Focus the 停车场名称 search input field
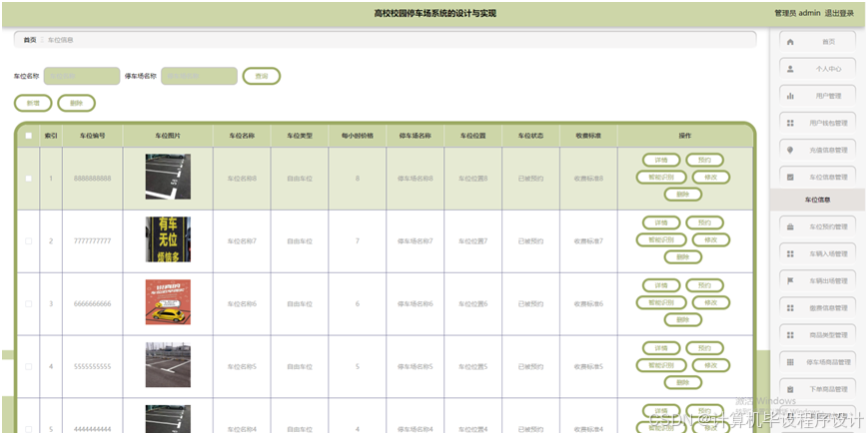Viewport: 868px width, 435px height. pos(200,76)
